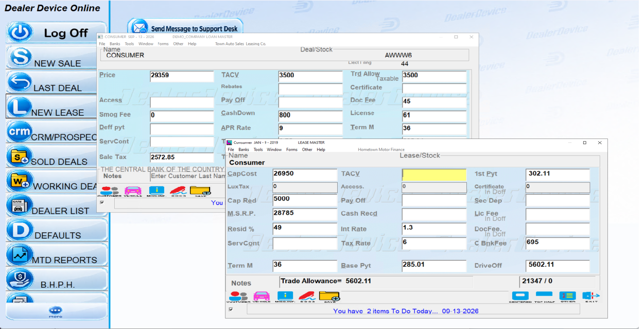Open MTD Reports from the sidebar
Image resolution: width=644 pixels, height=329 pixels.
pos(56,255)
